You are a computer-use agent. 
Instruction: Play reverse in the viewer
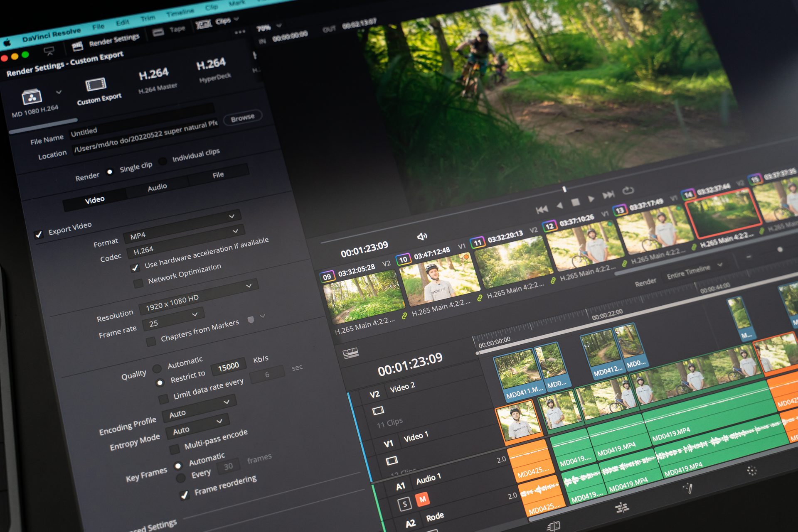[559, 206]
